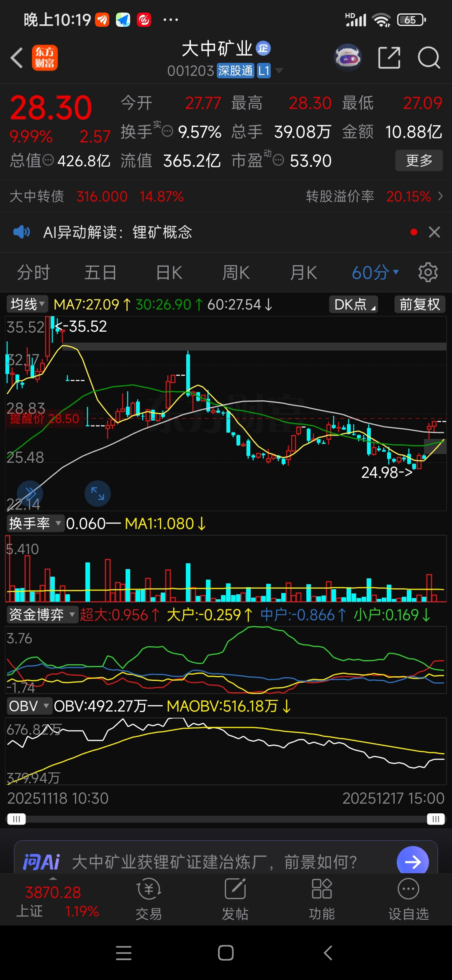Tap the back arrow at top left
The image size is (452, 980).
click(17, 58)
